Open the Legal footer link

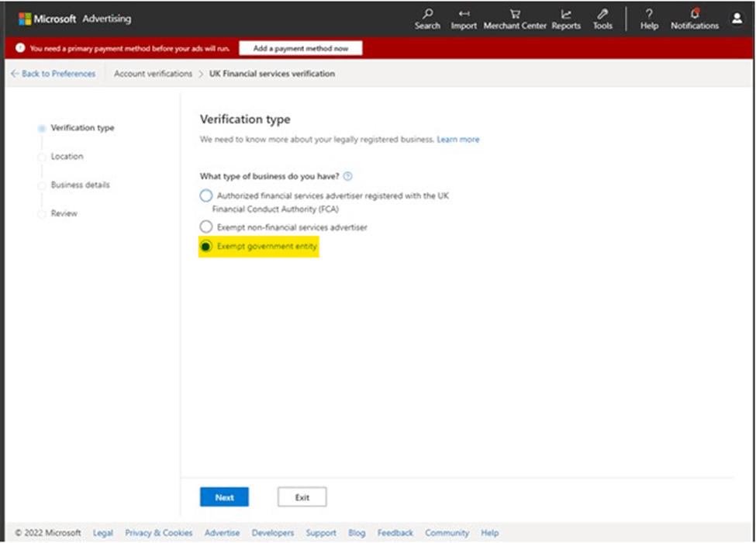pyautogui.click(x=102, y=533)
